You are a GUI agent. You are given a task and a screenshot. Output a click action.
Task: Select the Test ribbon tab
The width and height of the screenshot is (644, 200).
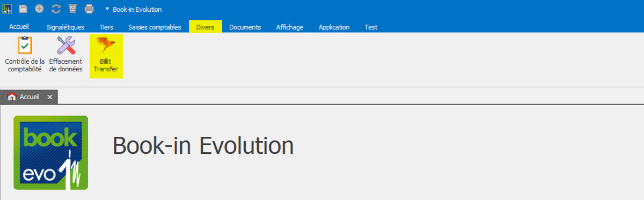(371, 27)
